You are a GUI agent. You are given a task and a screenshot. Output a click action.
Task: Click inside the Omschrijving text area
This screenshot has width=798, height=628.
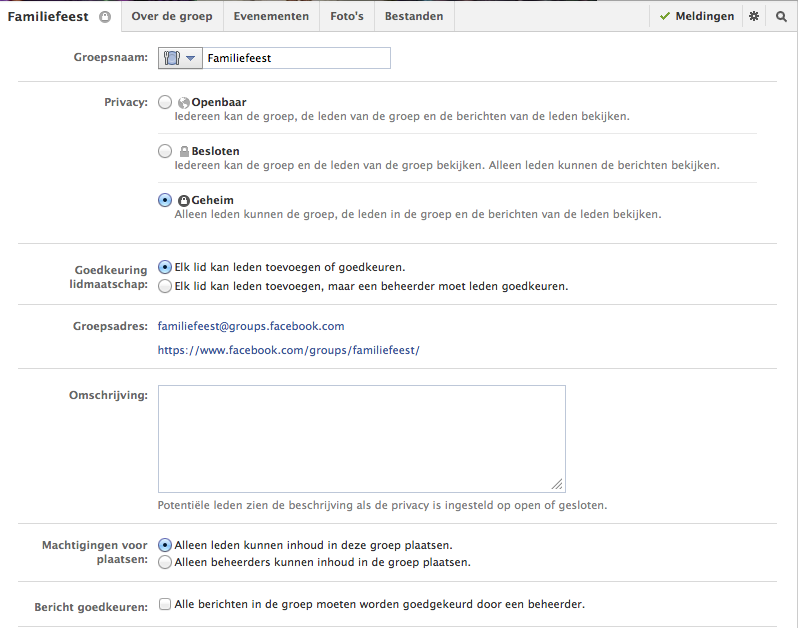click(361, 438)
